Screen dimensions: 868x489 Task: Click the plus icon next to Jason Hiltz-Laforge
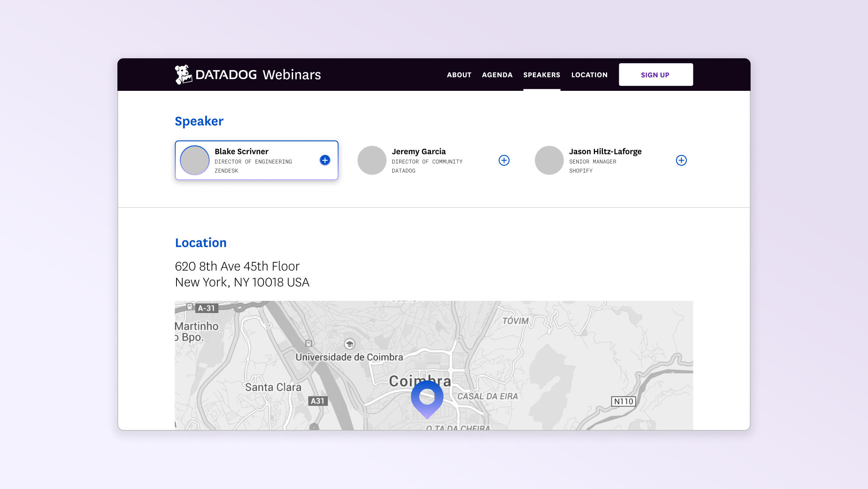681,160
